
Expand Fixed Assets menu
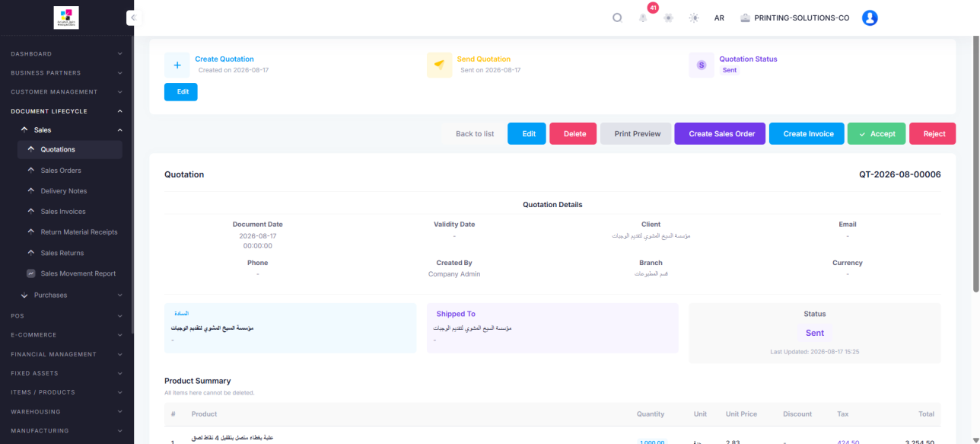66,373
